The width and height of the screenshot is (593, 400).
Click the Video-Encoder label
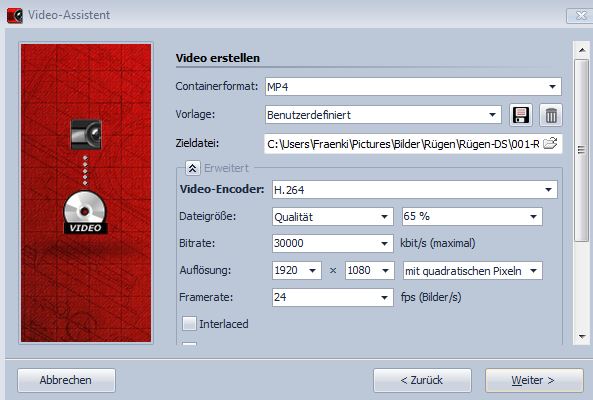pos(222,189)
